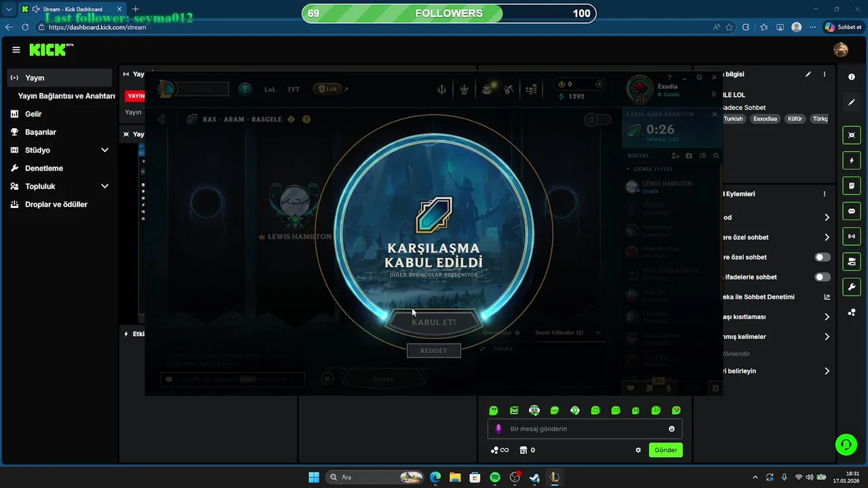Expand the 'aşı kısıtlaması' row chevron
Image resolution: width=868 pixels, height=488 pixels.
(827, 317)
